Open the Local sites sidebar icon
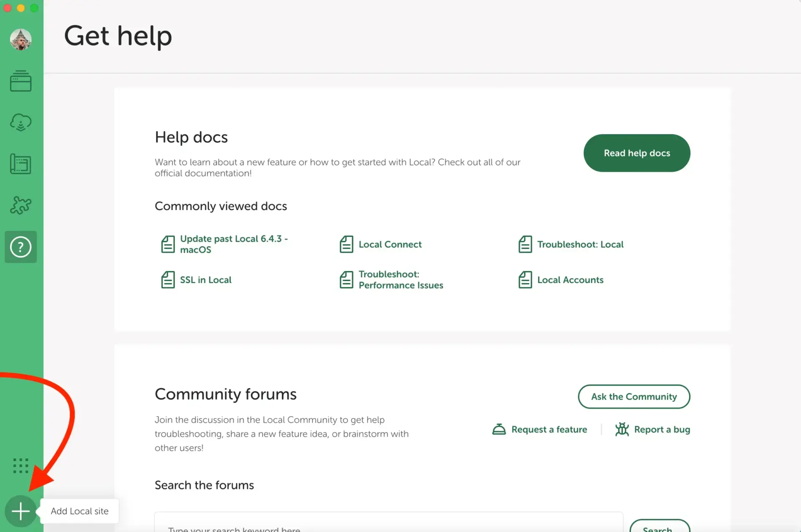 [x=20, y=81]
